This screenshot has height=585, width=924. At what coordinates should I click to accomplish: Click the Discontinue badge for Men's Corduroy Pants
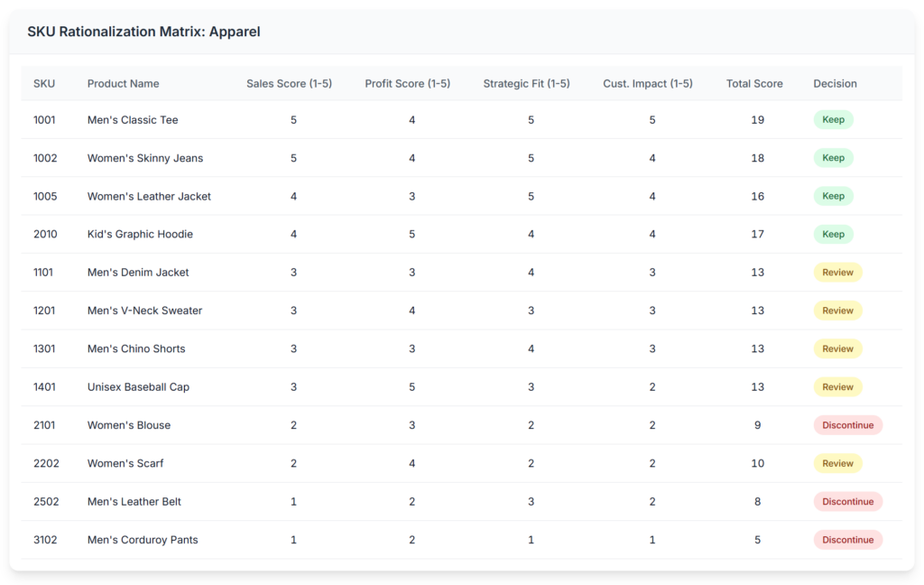847,539
